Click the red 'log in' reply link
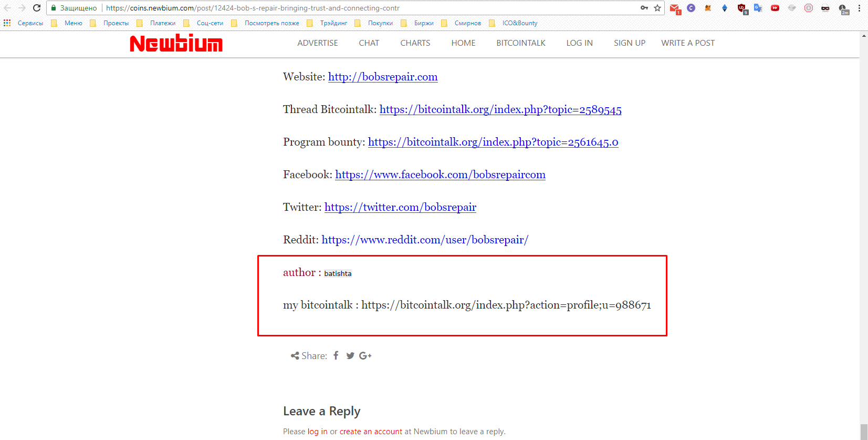Viewport: 868px width, 440px height. pos(317,432)
